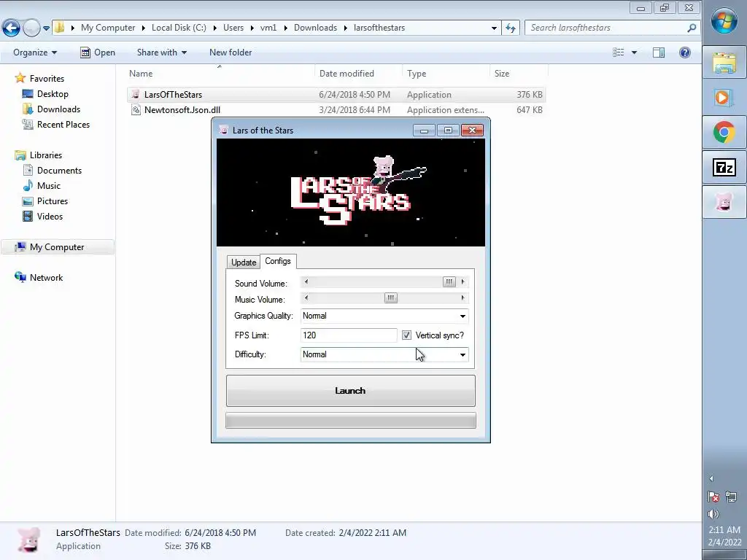Select My Computer in navigation pane
Viewport: 747px width, 560px height.
(57, 246)
